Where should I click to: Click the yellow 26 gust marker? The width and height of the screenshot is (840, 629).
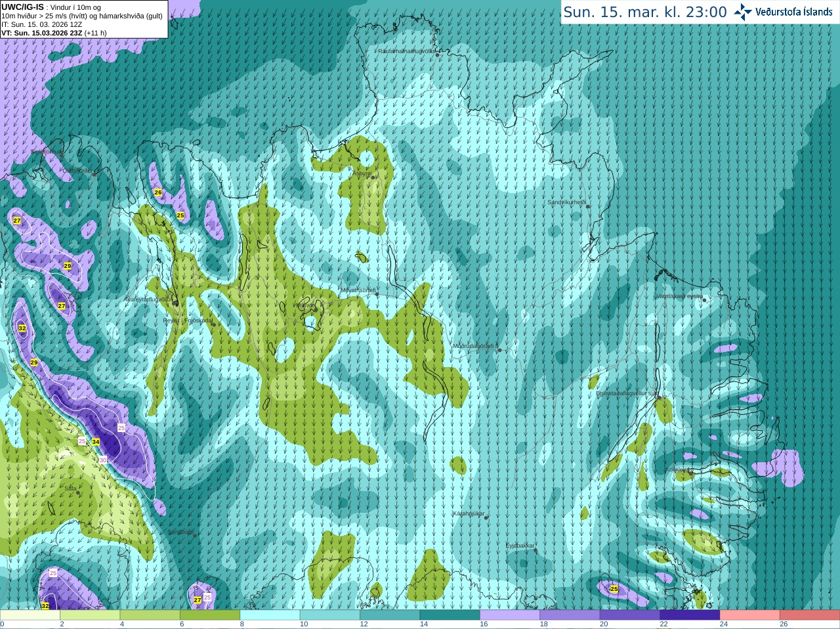click(x=158, y=192)
